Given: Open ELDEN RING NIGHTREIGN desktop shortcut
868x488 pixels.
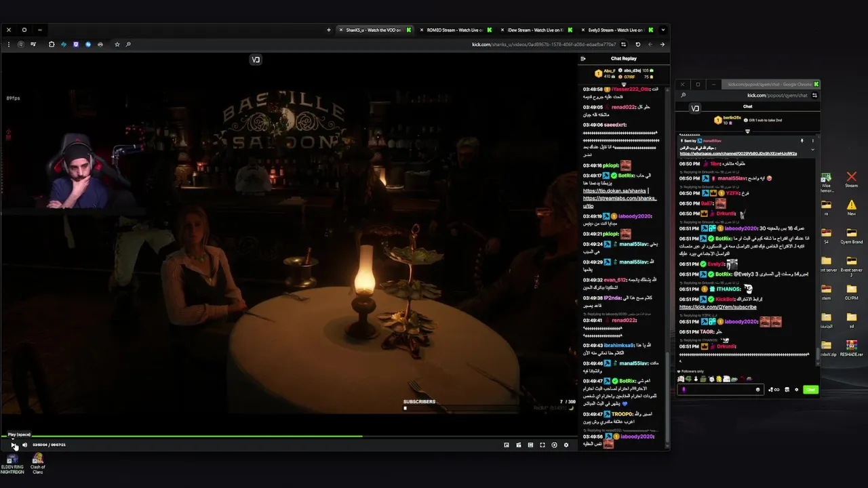Looking at the screenshot, I should coord(12,464).
